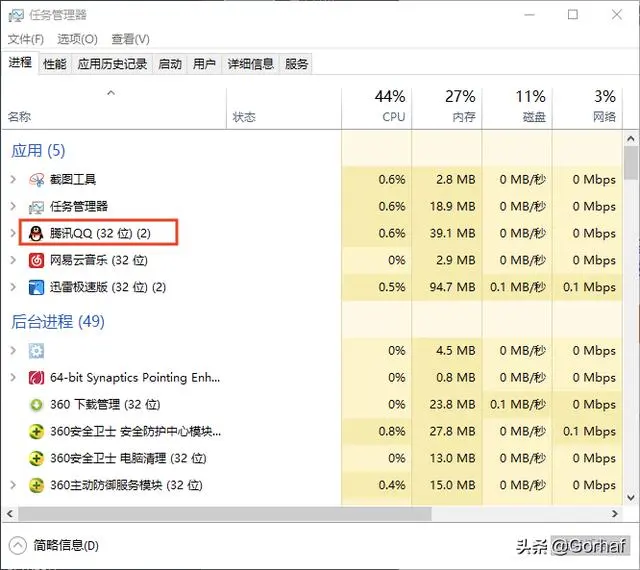Expand the 腾讯QQ process group
Screen dimensions: 640x570
[13, 233]
